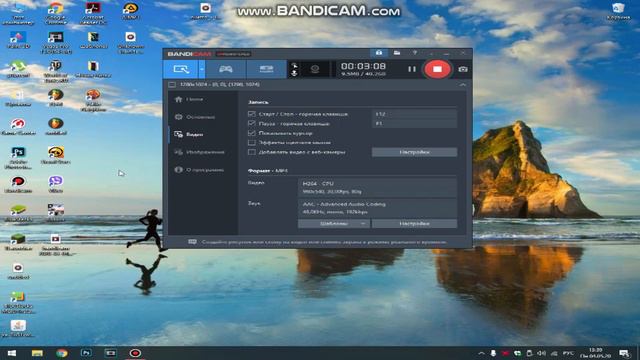The image size is (640, 360).
Task: Toggle microphone icon in Bandicam toolbar
Action: coord(294,73)
